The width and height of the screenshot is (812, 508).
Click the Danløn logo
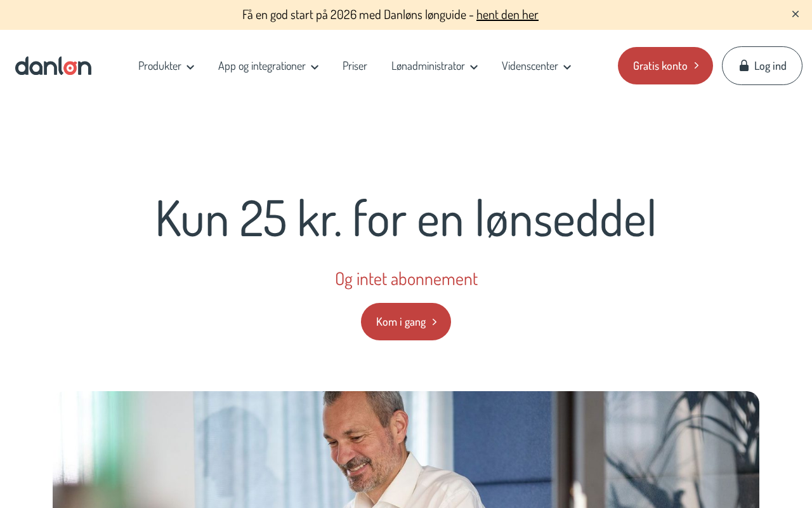tap(53, 66)
